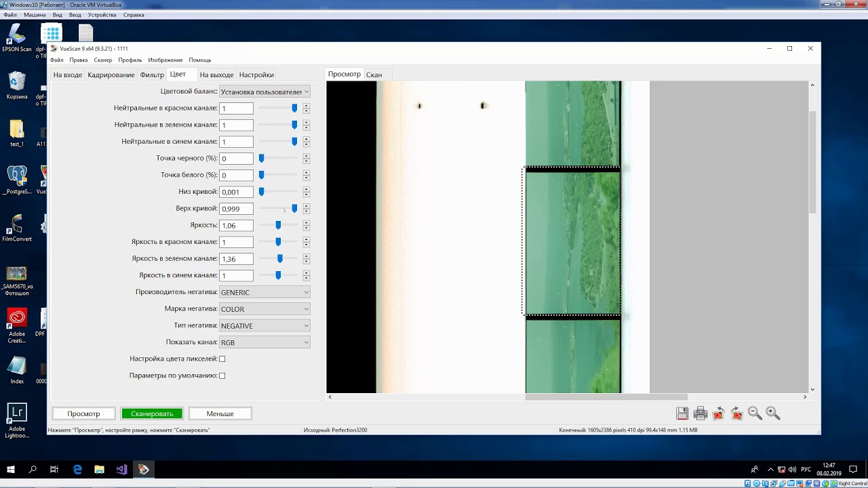This screenshot has height=488, width=868.
Task: Open the Сканер menu
Action: pyautogui.click(x=103, y=60)
